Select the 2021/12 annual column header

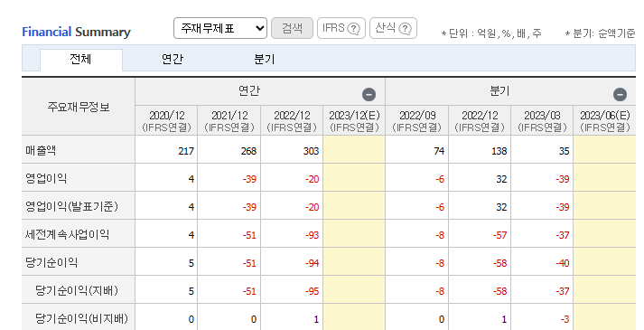229,120
